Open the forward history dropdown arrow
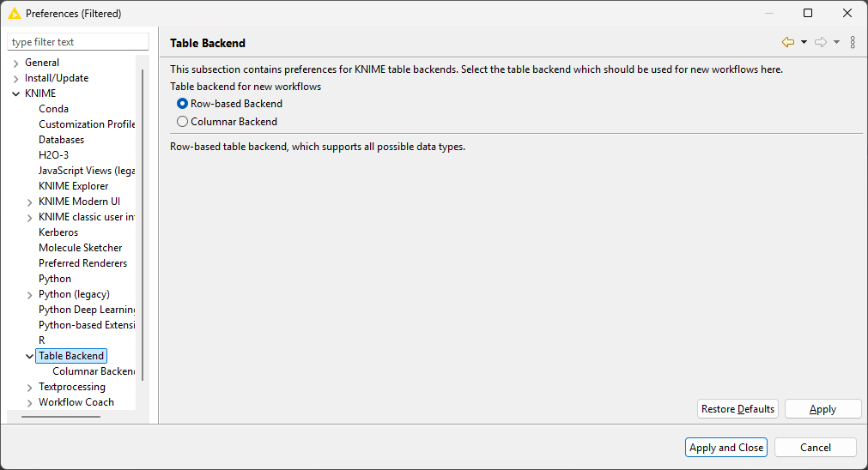Image resolution: width=868 pixels, height=470 pixels. click(x=836, y=42)
